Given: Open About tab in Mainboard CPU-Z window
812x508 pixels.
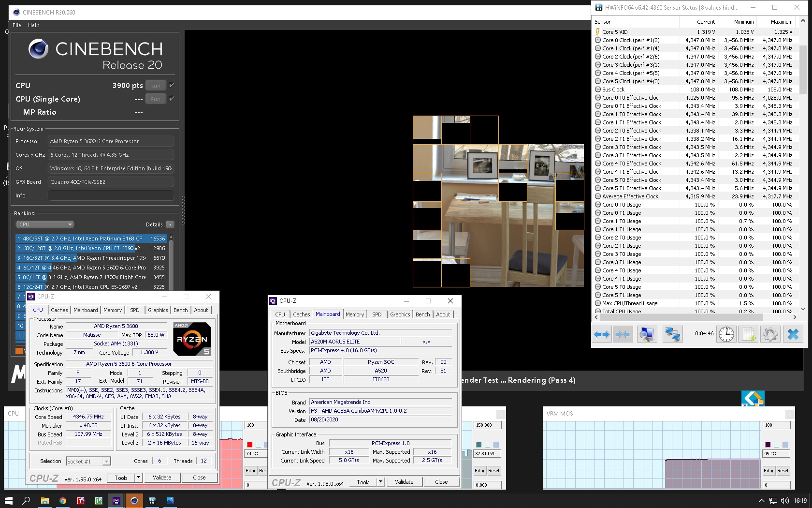Looking at the screenshot, I should tap(443, 314).
